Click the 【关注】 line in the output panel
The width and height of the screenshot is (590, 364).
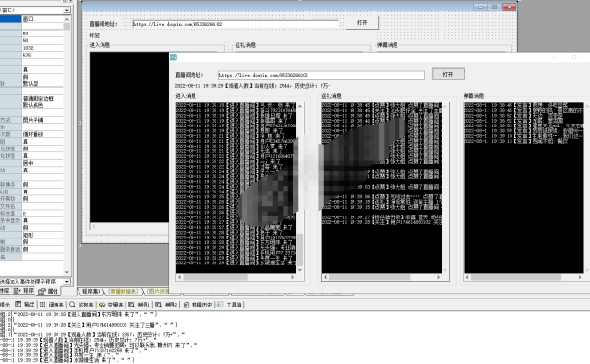click(x=96, y=325)
